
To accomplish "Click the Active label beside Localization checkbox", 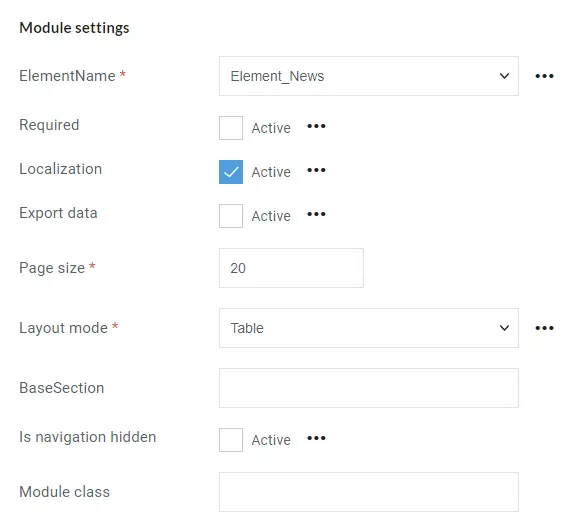I will [x=271, y=172].
